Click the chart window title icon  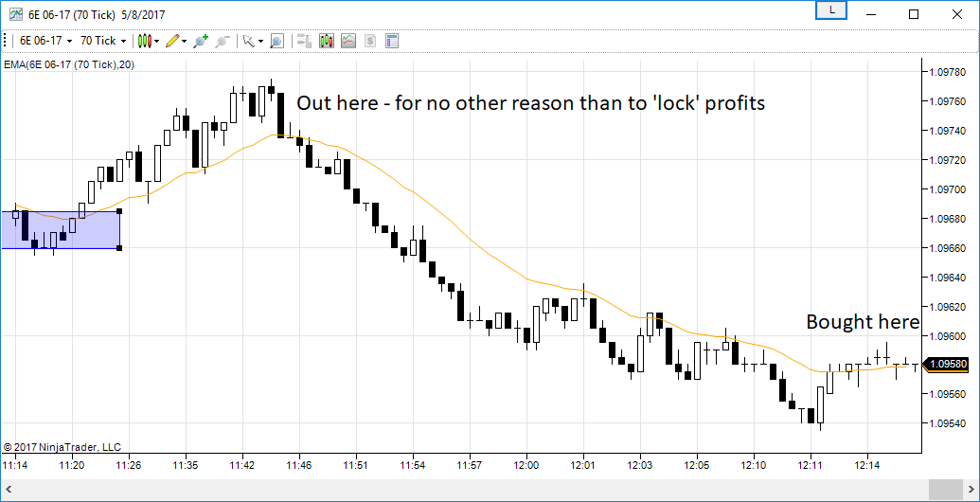click(x=14, y=14)
